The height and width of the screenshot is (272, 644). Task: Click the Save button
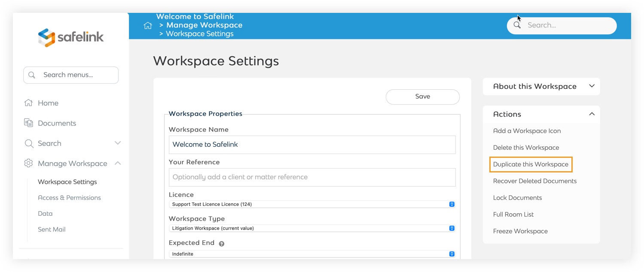[423, 97]
